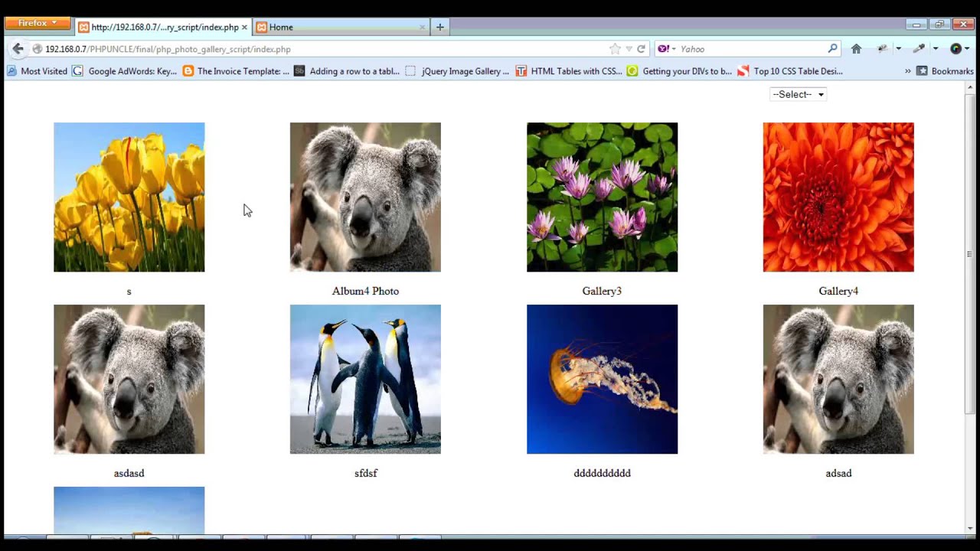Open HTML Tables with CSS... bookmark
The image size is (980, 551).
pos(569,71)
